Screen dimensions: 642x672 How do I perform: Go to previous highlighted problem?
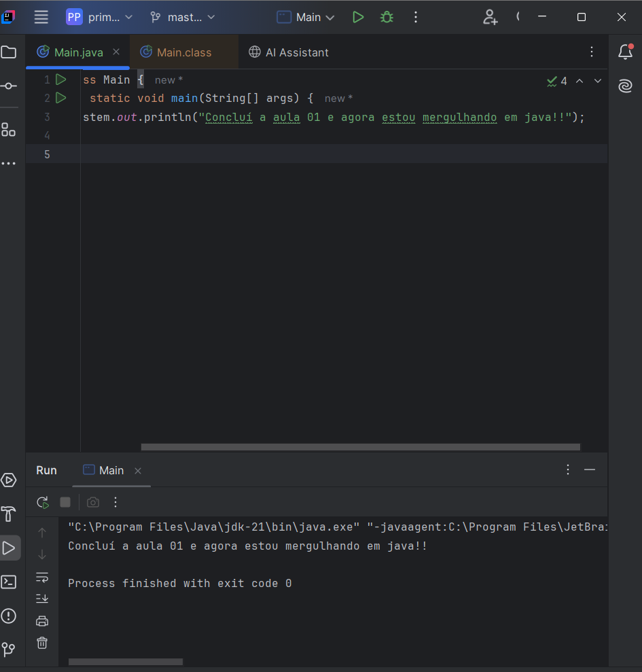[x=579, y=81]
